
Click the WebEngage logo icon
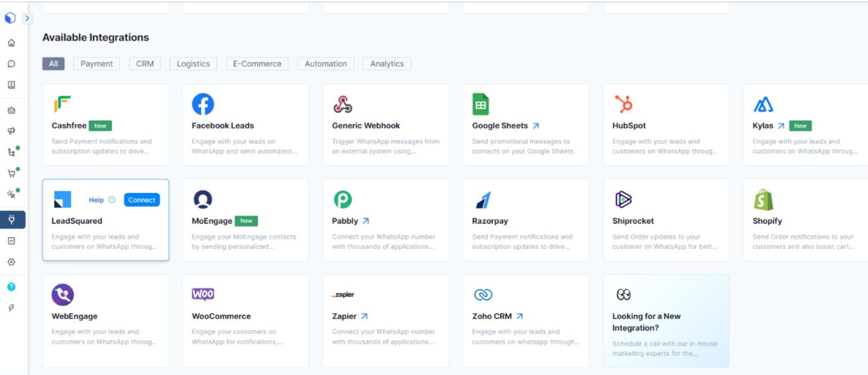point(62,295)
